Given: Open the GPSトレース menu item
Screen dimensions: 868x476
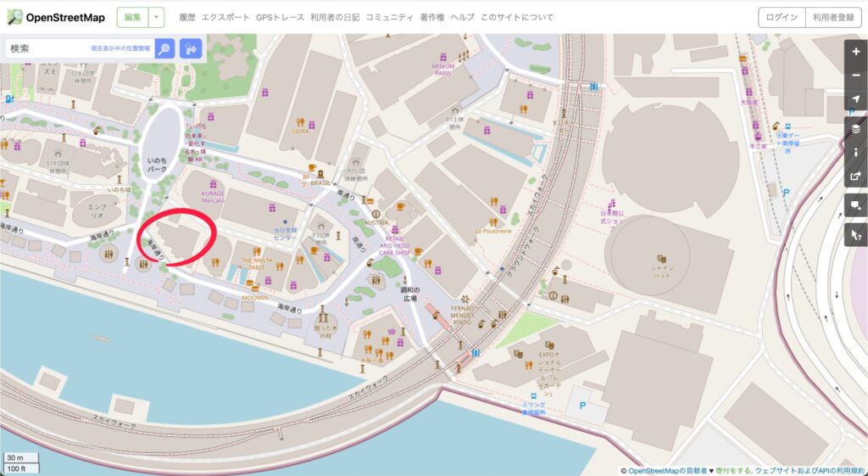Looking at the screenshot, I should click(280, 17).
